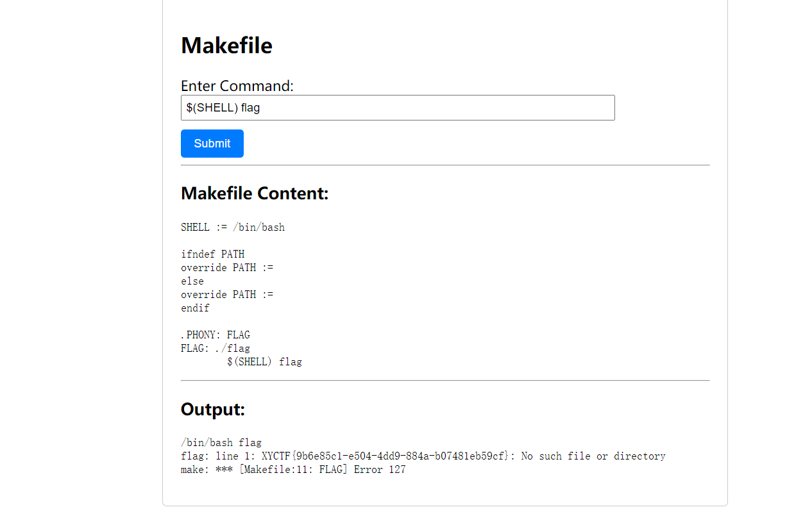The height and width of the screenshot is (514, 812).
Task: Click the 'override PATH :=' line under ifndef
Action: (x=227, y=268)
